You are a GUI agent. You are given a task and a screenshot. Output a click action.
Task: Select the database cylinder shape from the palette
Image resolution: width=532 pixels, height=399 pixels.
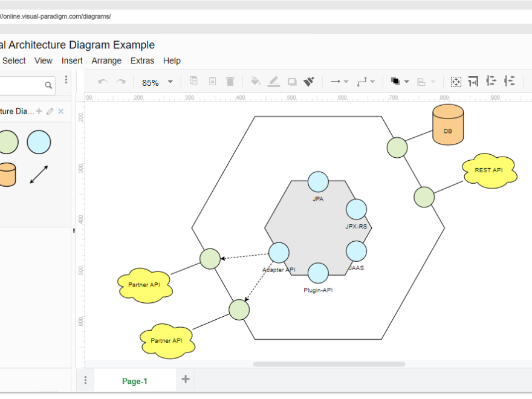[x=8, y=174]
